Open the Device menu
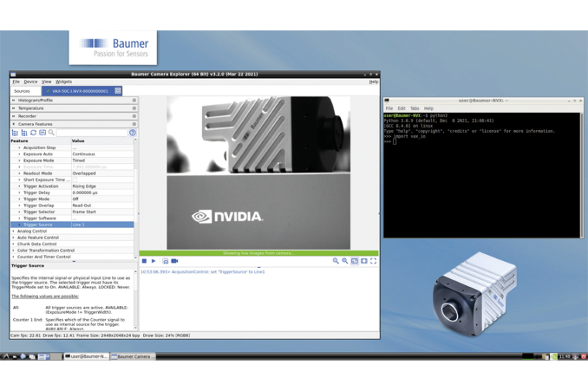 click(30, 81)
